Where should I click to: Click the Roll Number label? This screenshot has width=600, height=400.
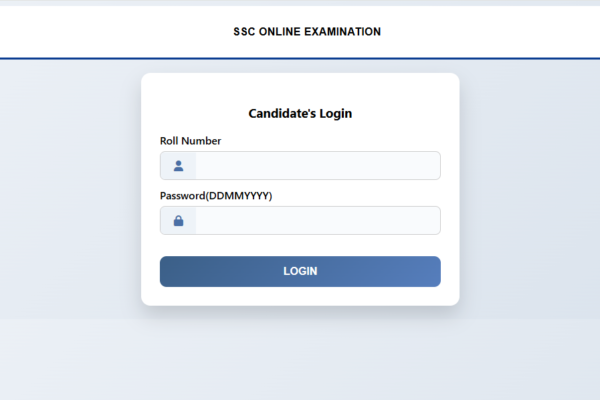(190, 141)
